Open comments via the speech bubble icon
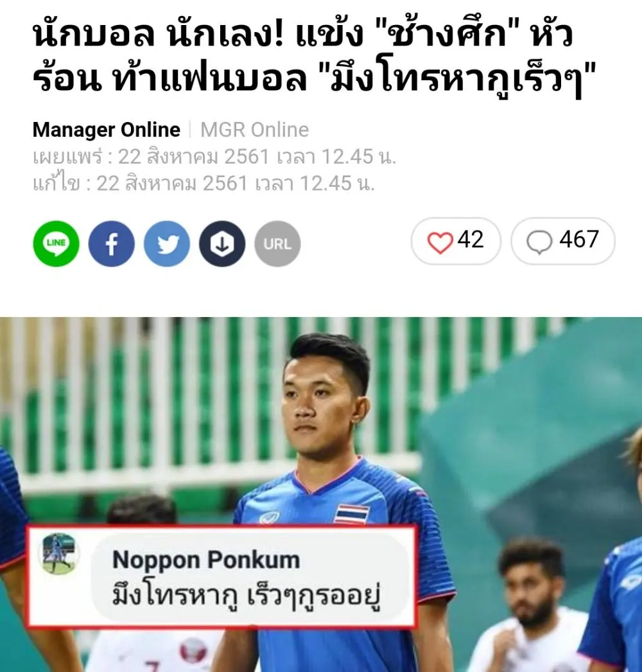Image resolution: width=642 pixels, height=672 pixels. tap(539, 242)
